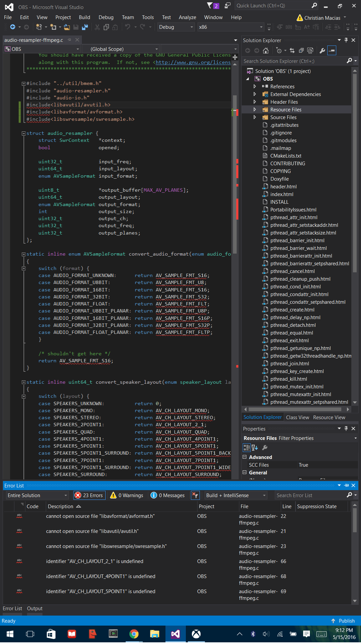The image size is (361, 644).
Task: Click Sync with Active Document icon
Action: tap(292, 51)
